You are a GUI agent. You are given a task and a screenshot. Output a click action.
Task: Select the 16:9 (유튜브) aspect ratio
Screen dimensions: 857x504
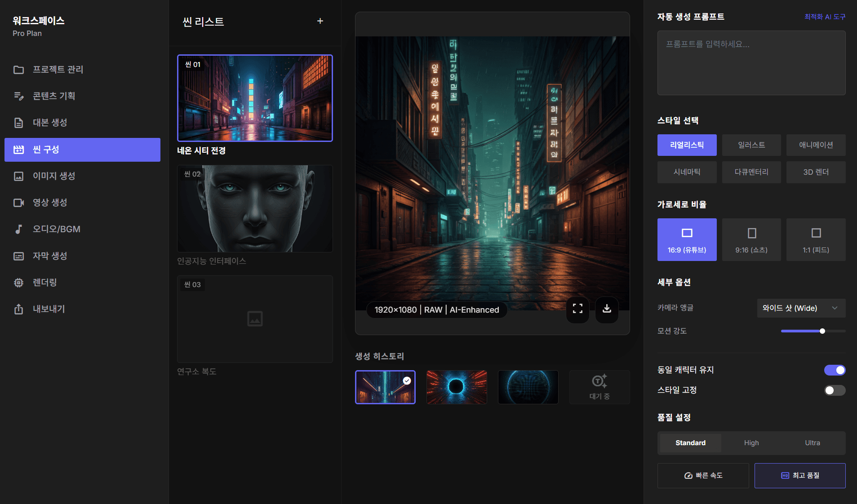coord(687,239)
